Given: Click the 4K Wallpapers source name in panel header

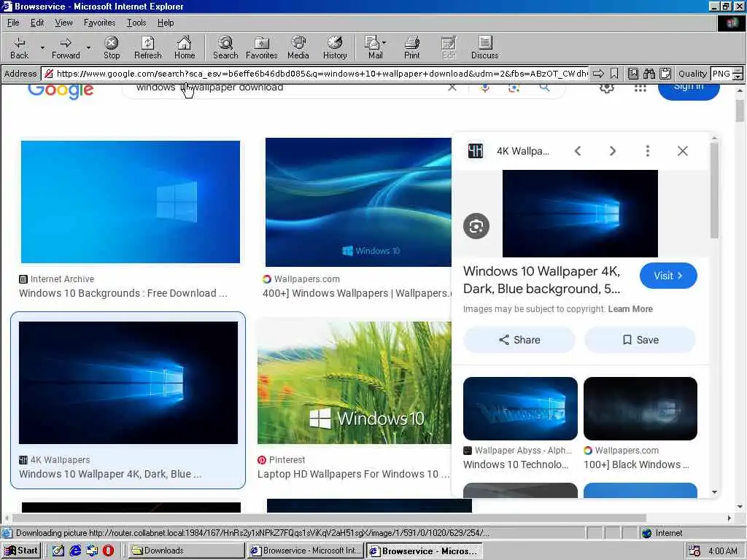Looking at the screenshot, I should 522,151.
